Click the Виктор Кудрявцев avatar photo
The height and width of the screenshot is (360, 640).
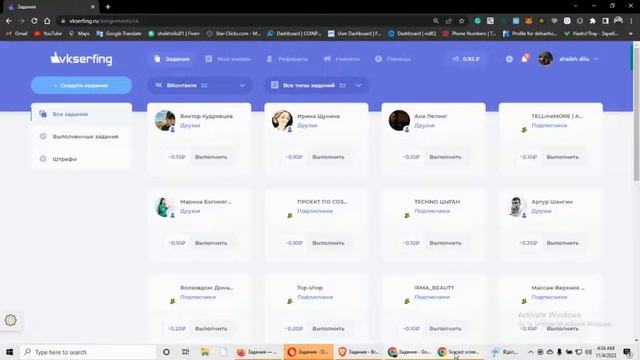pos(165,120)
